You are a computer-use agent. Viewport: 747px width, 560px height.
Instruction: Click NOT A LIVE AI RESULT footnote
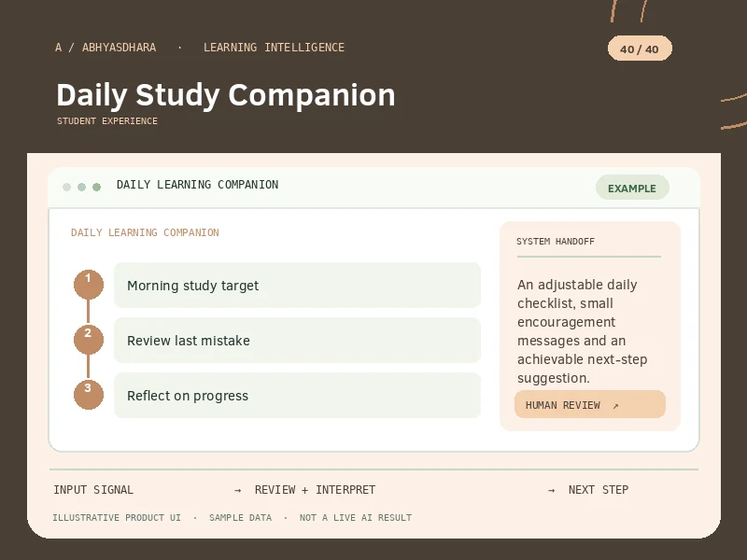356,518
